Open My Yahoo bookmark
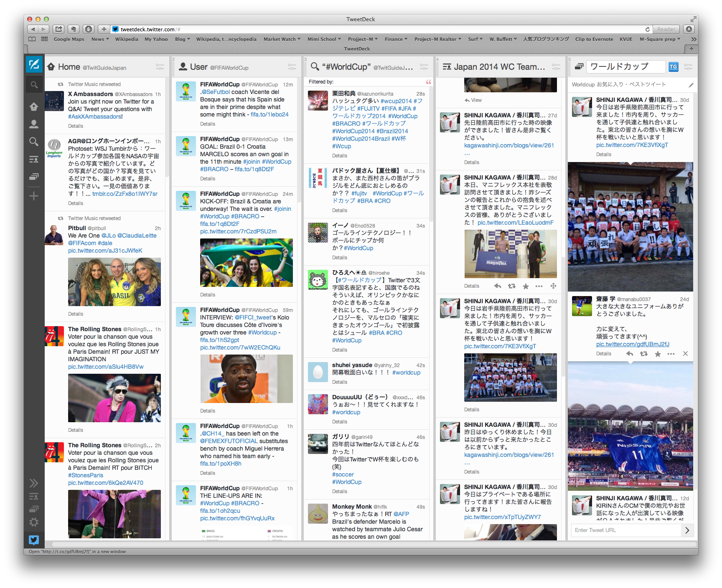Viewport: 722px width, 588px height. tap(156, 39)
